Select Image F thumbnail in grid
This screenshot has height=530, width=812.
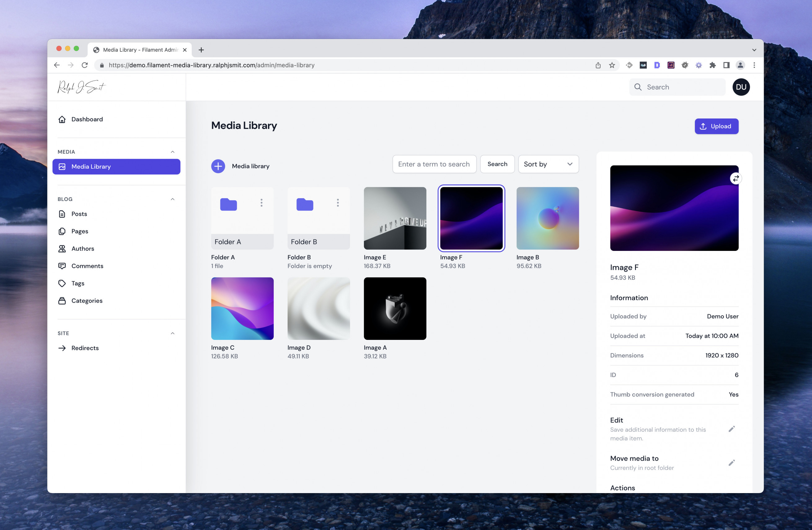tap(472, 218)
